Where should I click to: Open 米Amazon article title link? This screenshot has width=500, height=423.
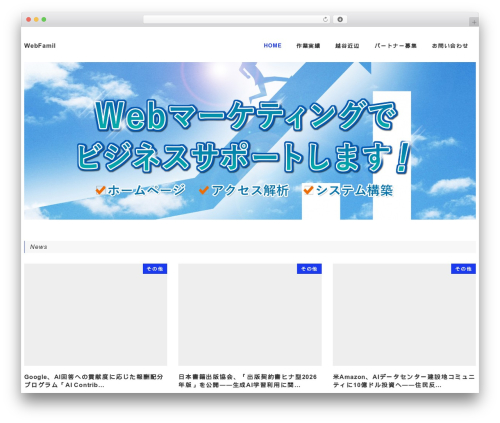(404, 381)
